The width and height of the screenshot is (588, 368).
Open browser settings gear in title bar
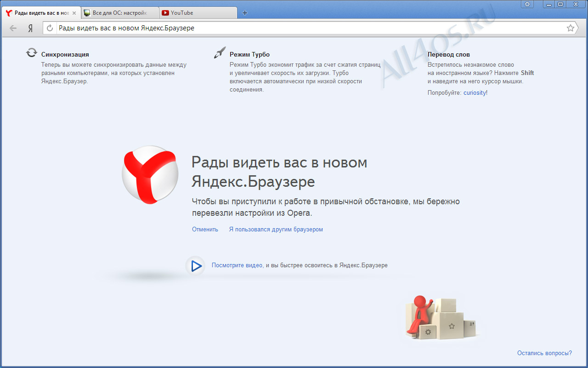point(527,4)
